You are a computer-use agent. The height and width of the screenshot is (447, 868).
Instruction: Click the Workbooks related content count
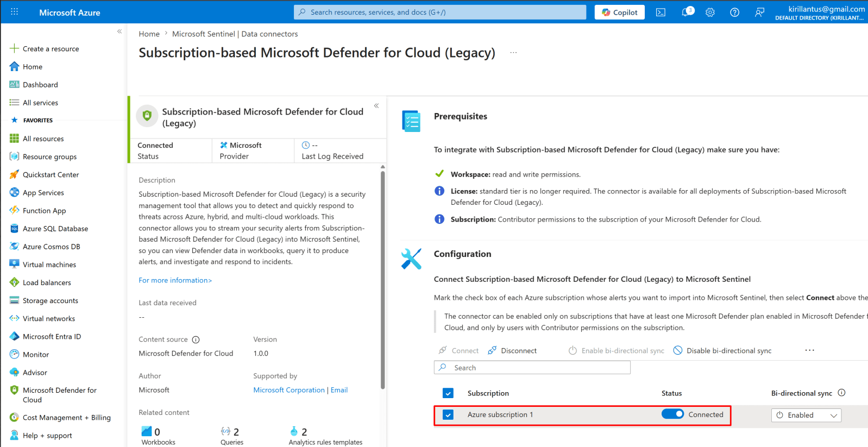(x=157, y=432)
